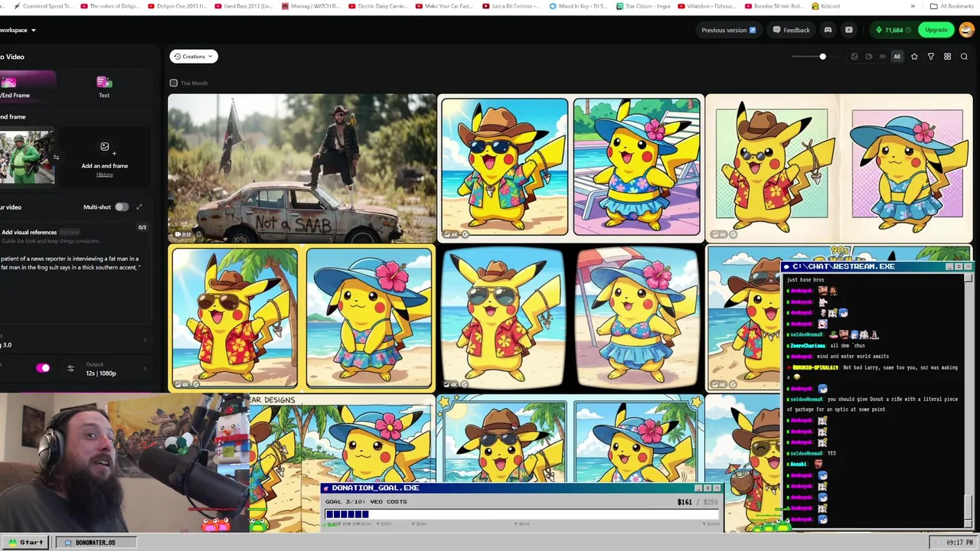
Task: Click Add visual references
Action: [29, 232]
